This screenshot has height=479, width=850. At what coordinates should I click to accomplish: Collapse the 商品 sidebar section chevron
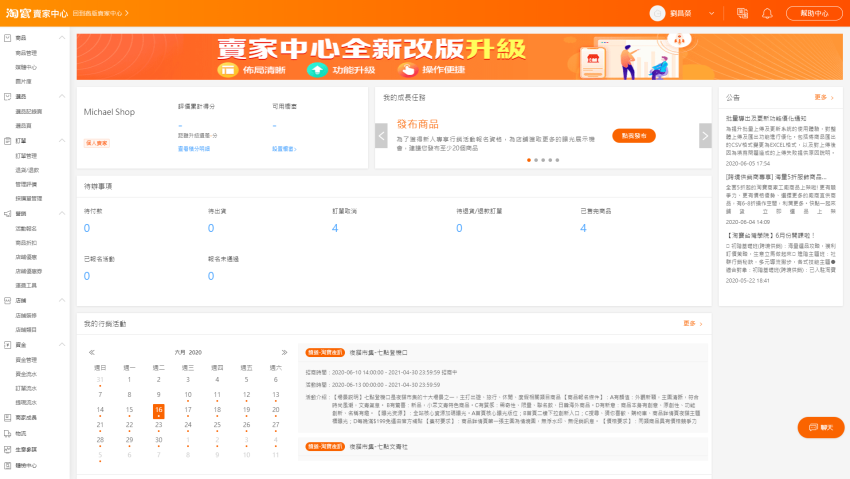pos(62,38)
